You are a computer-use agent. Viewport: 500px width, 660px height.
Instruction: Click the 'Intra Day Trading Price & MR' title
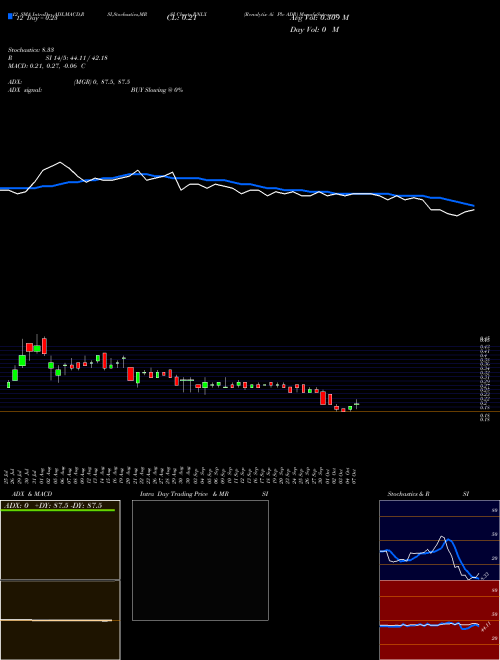click(184, 494)
